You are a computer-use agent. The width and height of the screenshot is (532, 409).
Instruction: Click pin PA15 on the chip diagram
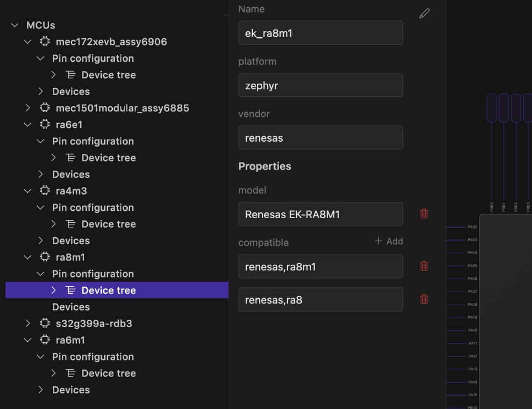[472, 395]
